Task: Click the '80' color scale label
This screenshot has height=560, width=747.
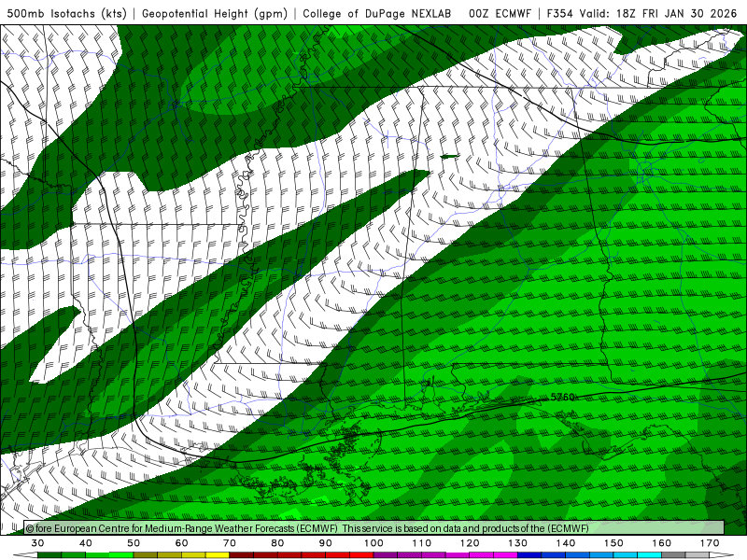Action: point(277,543)
